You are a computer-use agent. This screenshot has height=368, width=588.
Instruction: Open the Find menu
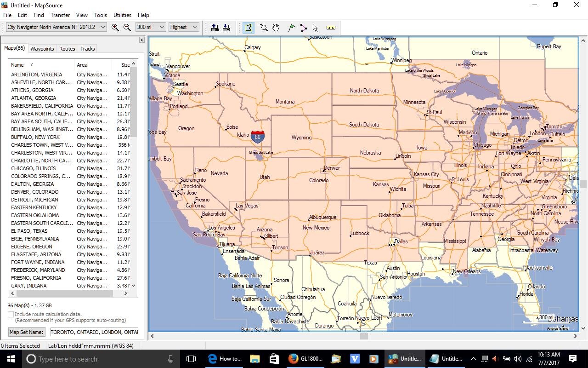[x=39, y=15]
